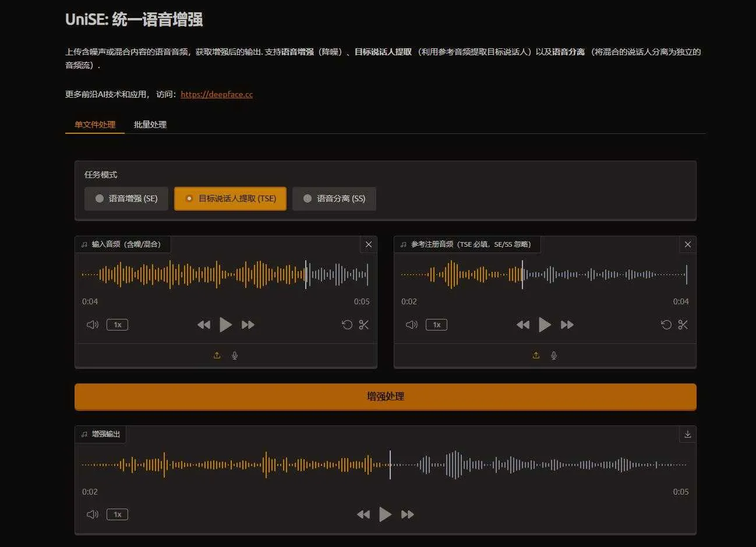Screen dimensions: 756x547
Task: Fast-forward the 输入音频 player
Action: (x=248, y=325)
